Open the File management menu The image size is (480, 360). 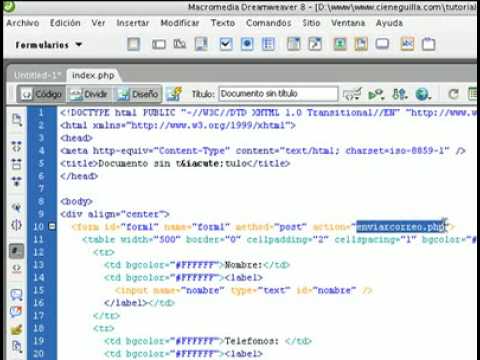click(x=400, y=94)
